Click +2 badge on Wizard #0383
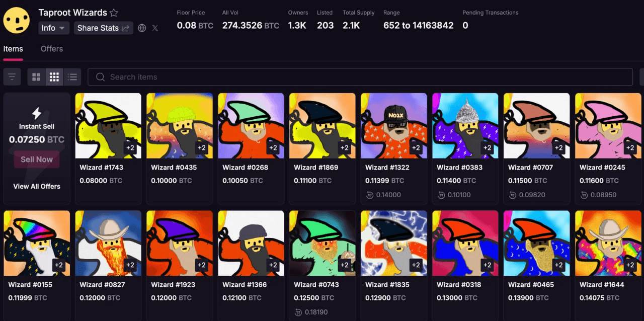This screenshot has width=644, height=321. tap(488, 148)
